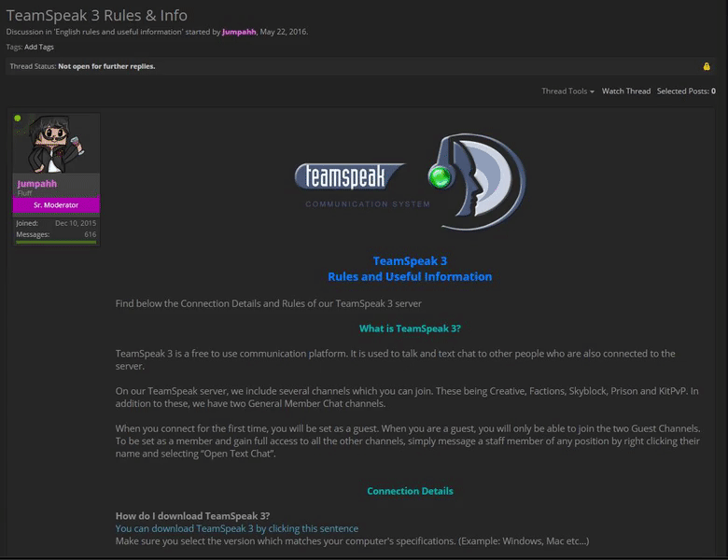Click the TeamSpeak logo banner image
728x560 pixels.
point(410,182)
